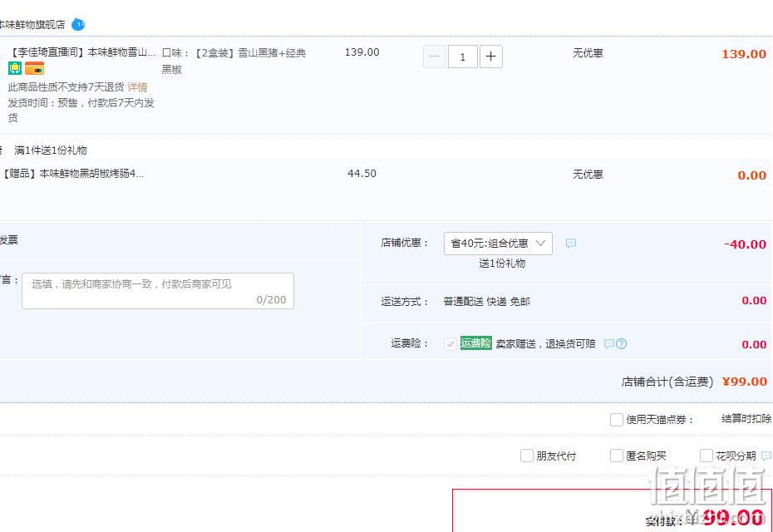Viewport: 773px width, 532px height.
Task: Click the red 139.00 product subtotal
Action: click(744, 54)
